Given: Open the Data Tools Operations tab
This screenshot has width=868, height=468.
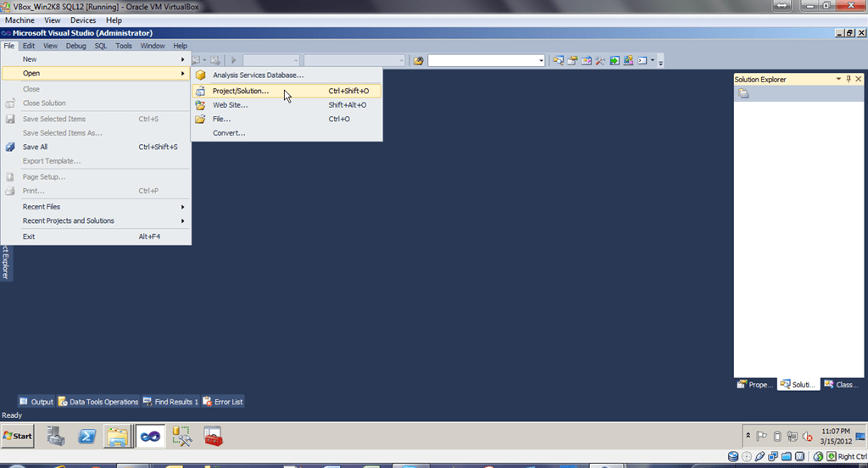Looking at the screenshot, I should tap(98, 402).
